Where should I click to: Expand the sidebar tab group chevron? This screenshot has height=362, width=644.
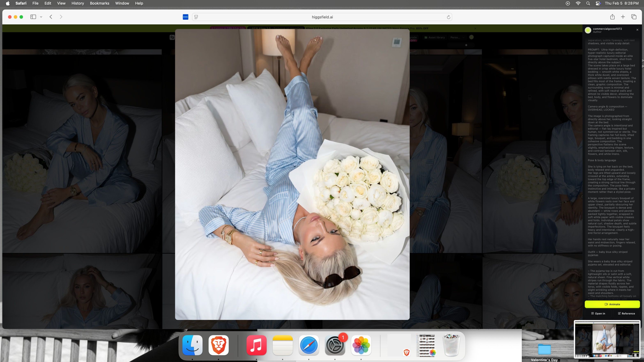[41, 17]
